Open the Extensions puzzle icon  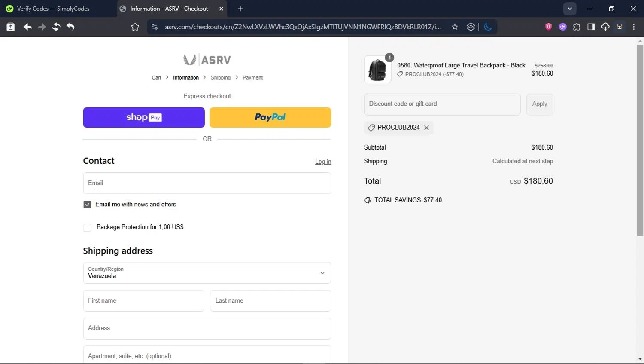point(577,27)
